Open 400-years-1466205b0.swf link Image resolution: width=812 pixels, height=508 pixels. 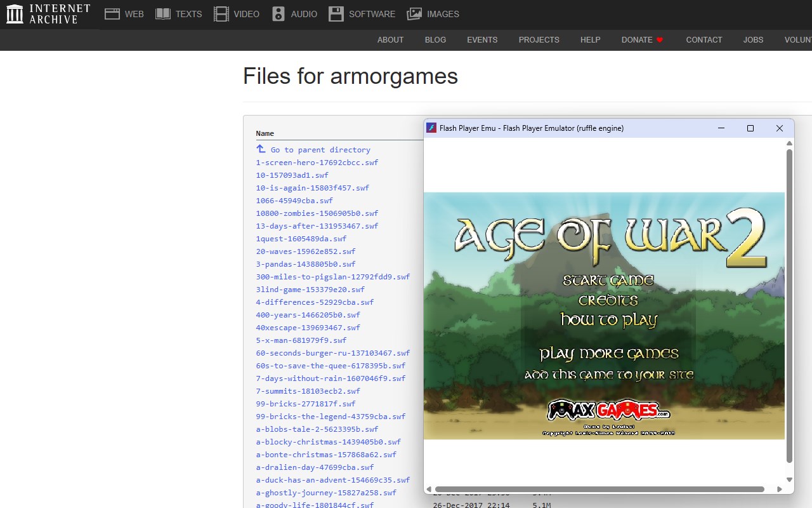point(308,315)
